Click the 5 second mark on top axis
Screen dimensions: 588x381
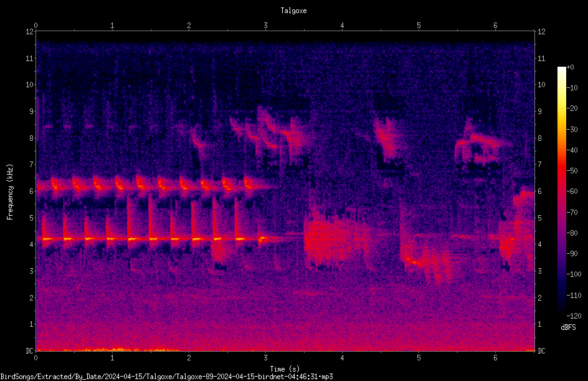(419, 26)
